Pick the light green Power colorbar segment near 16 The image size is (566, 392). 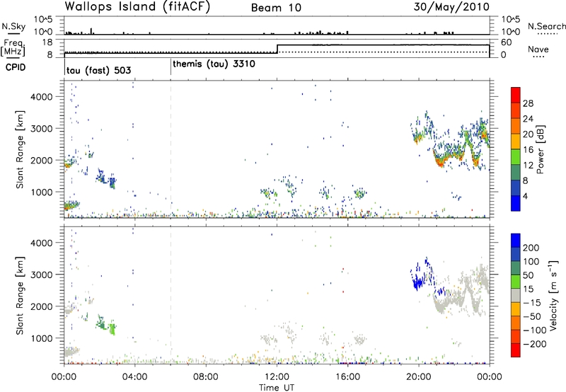[516, 157]
